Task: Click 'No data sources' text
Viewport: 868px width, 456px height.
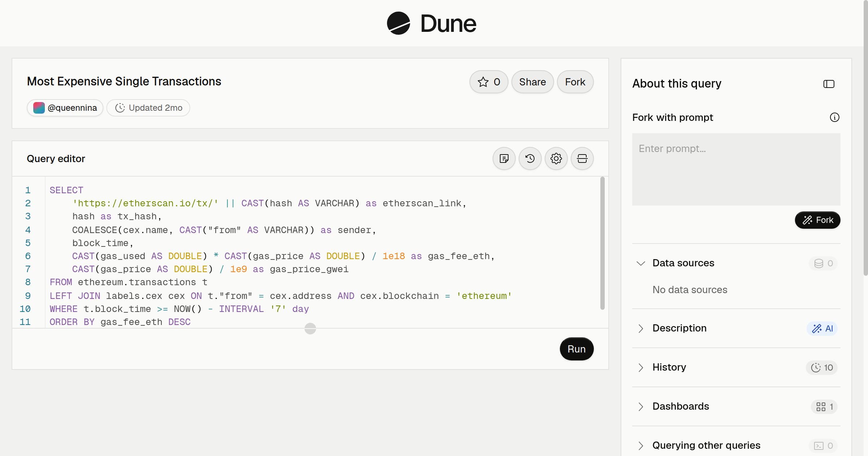Action: point(690,290)
